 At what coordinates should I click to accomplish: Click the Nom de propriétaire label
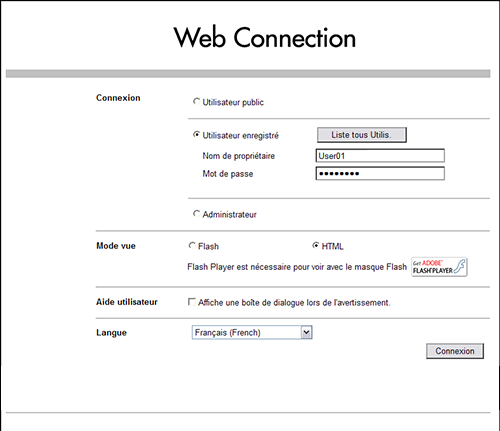coord(239,156)
